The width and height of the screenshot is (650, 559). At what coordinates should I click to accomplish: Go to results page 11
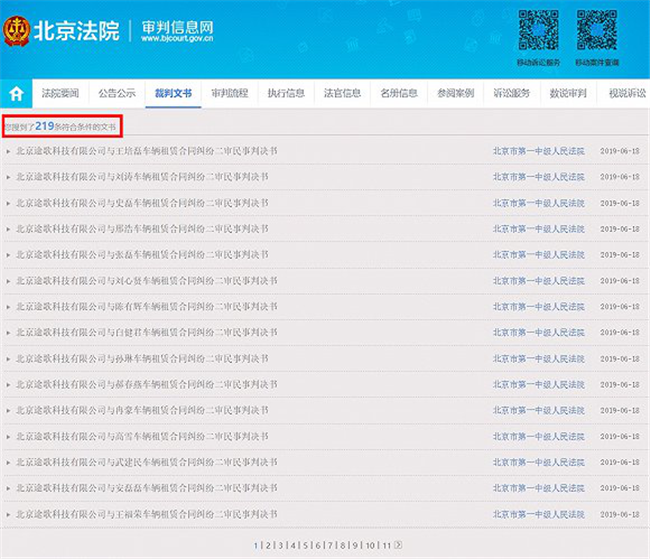coord(386,545)
